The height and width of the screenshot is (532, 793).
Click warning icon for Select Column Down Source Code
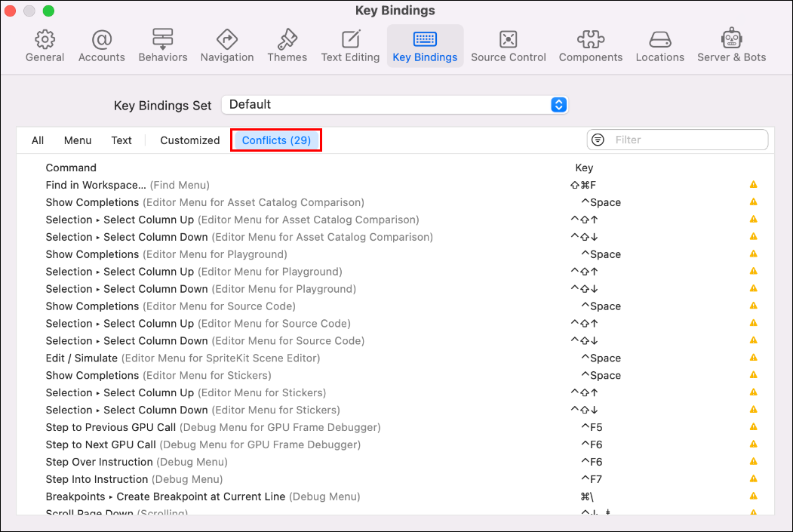click(x=754, y=340)
